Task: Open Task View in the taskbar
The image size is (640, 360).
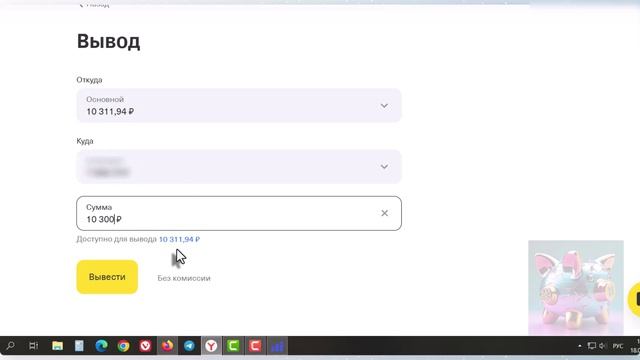Action: 33,346
